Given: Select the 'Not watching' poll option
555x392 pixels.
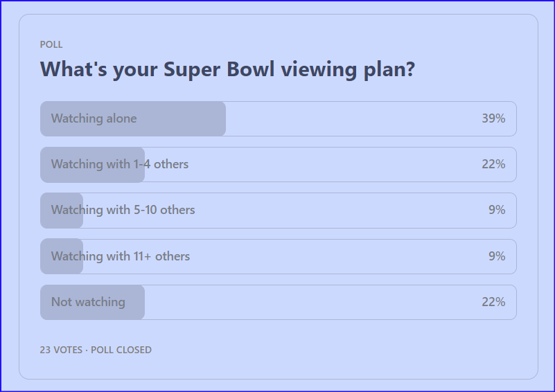Looking at the screenshot, I should click(x=279, y=303).
